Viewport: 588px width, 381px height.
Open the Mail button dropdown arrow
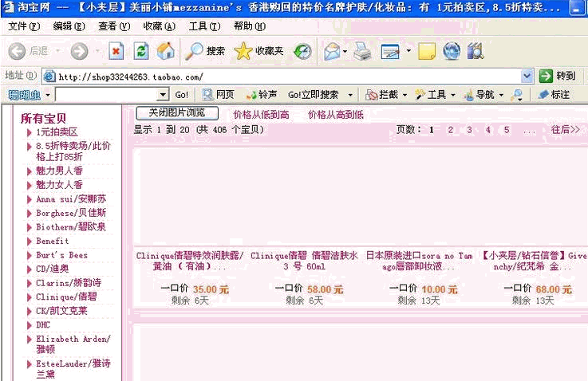tap(345, 51)
